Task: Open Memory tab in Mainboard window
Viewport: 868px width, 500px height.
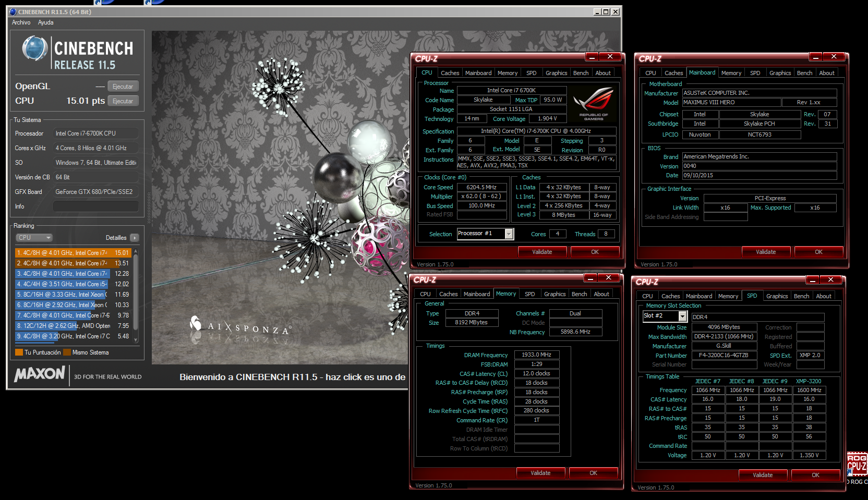Action: point(731,73)
